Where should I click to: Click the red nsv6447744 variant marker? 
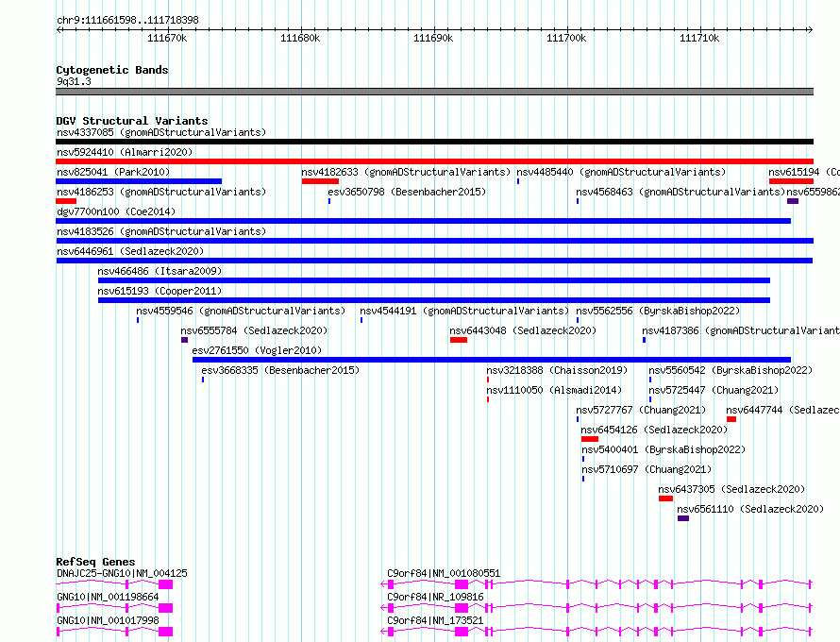pyautogui.click(x=731, y=419)
